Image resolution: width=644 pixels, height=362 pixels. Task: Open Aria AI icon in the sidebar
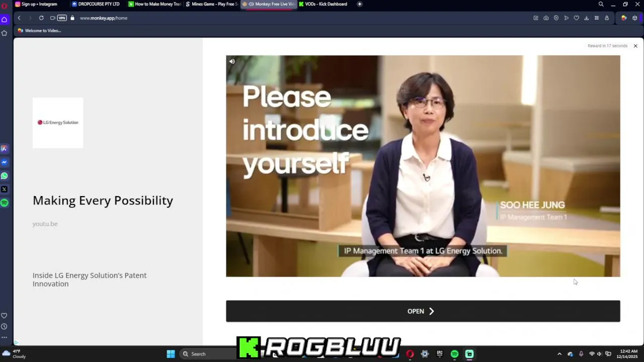(x=4, y=149)
